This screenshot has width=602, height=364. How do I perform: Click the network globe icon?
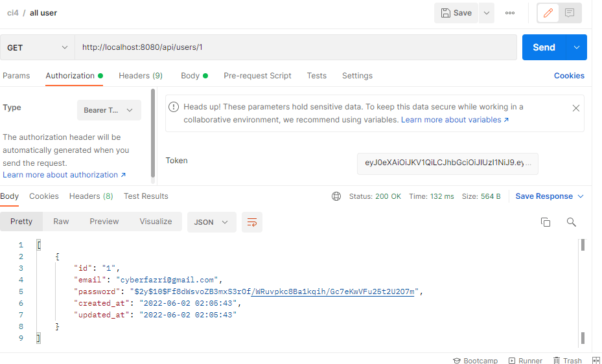(x=336, y=196)
